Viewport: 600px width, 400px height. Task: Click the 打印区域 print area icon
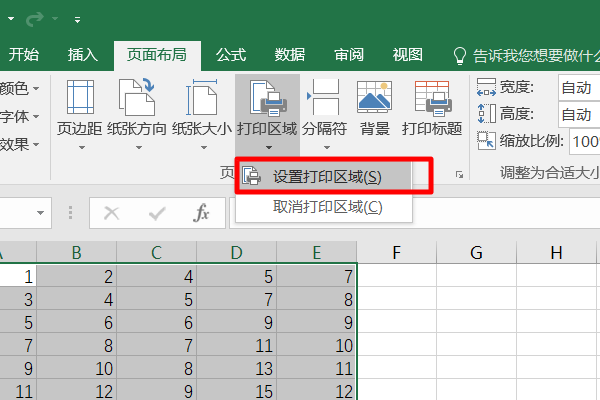pyautogui.click(x=267, y=98)
